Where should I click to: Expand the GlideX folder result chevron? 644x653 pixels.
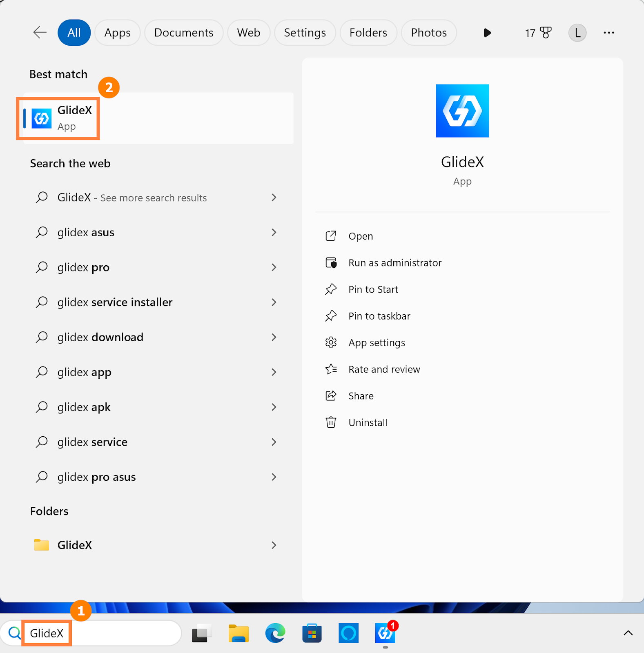point(274,545)
